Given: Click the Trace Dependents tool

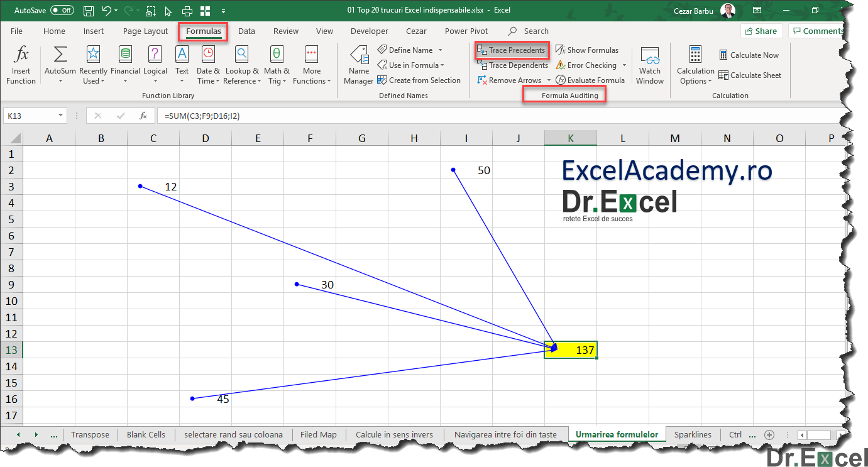Looking at the screenshot, I should tap(512, 65).
